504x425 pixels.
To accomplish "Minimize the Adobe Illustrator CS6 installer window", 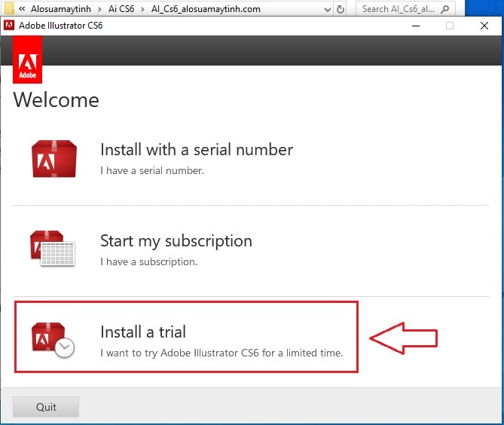I will tap(416, 26).
